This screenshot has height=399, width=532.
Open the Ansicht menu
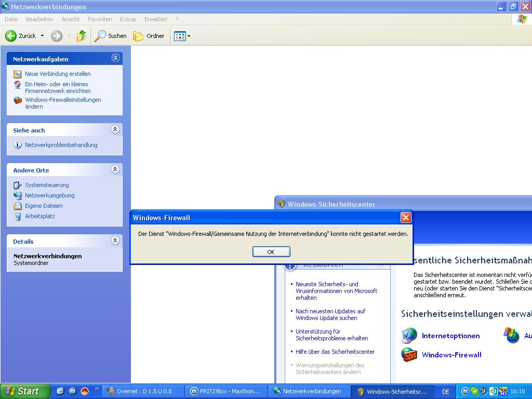click(x=70, y=19)
